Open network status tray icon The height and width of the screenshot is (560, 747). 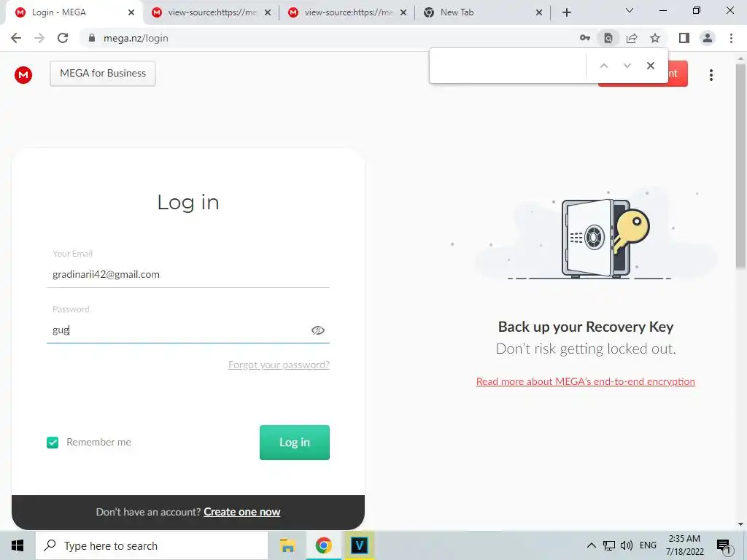(x=609, y=545)
